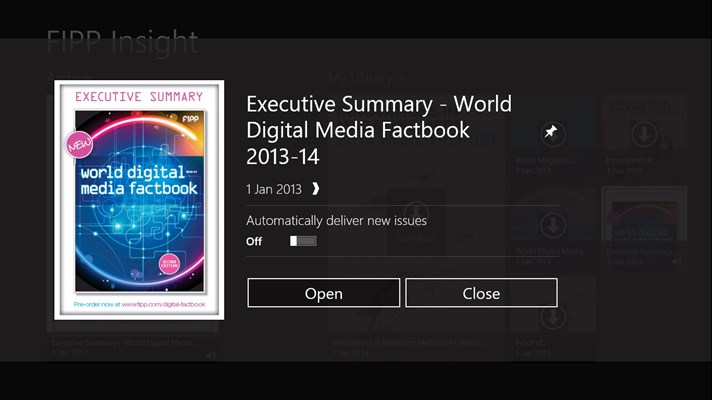This screenshot has width=712, height=400.
Task: Download the Proof of... issue in background
Action: 553,316
